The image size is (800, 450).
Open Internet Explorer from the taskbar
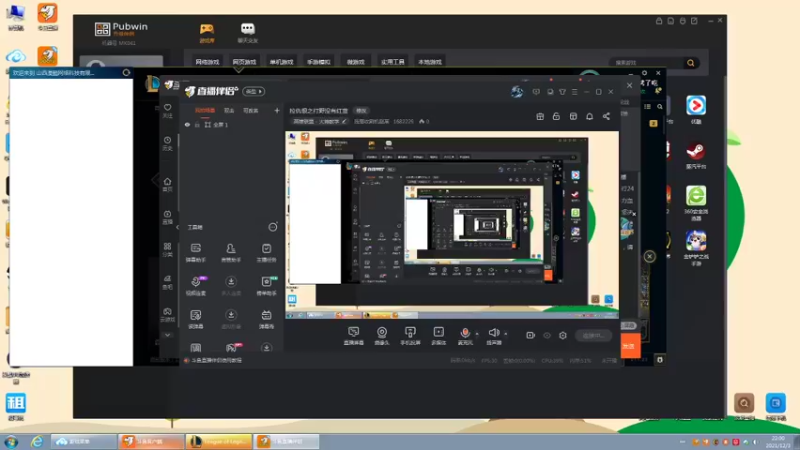coord(36,441)
